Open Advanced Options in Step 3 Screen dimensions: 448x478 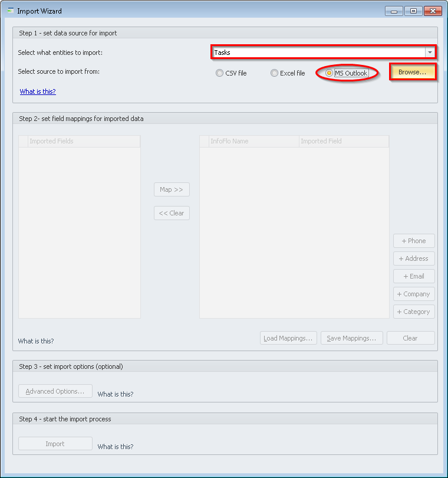55,391
